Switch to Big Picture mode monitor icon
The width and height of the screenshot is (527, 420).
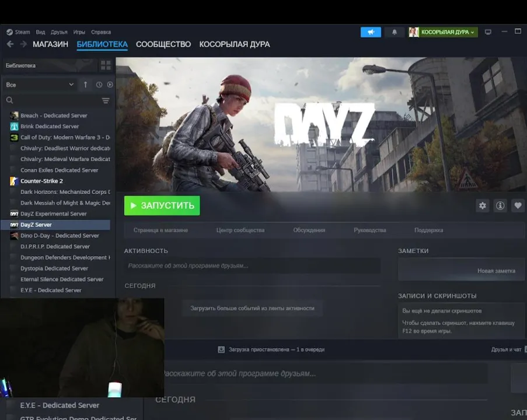pyautogui.click(x=488, y=32)
